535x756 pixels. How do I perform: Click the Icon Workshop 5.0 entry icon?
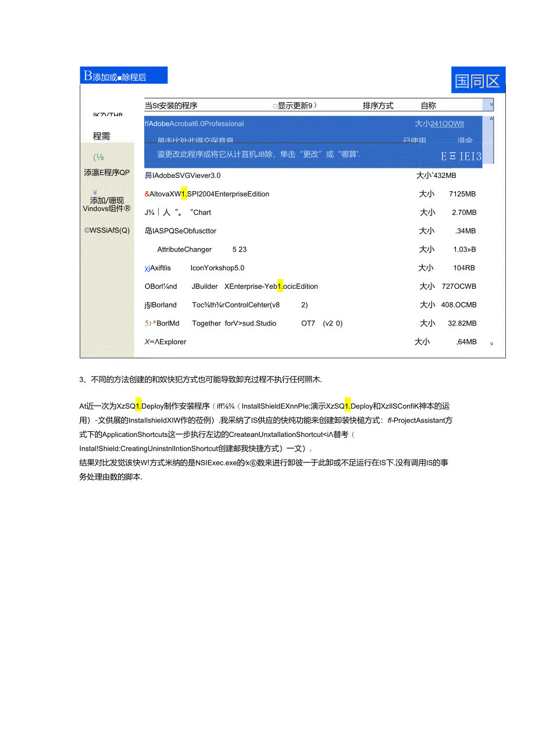click(147, 267)
